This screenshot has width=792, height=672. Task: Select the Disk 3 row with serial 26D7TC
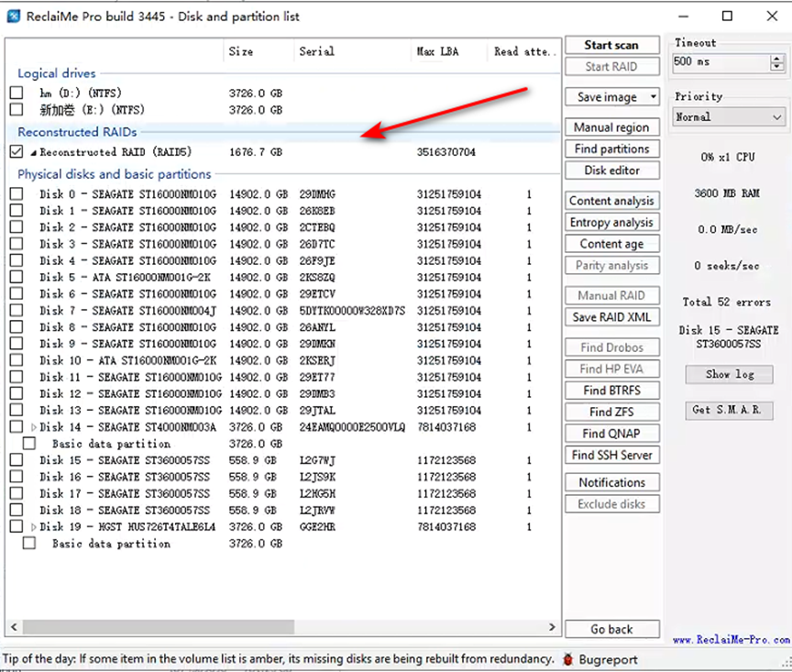pyautogui.click(x=283, y=244)
